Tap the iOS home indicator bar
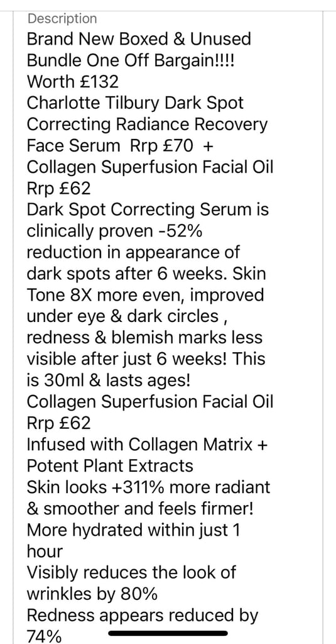This screenshot has height=644, width=336. (x=168, y=633)
